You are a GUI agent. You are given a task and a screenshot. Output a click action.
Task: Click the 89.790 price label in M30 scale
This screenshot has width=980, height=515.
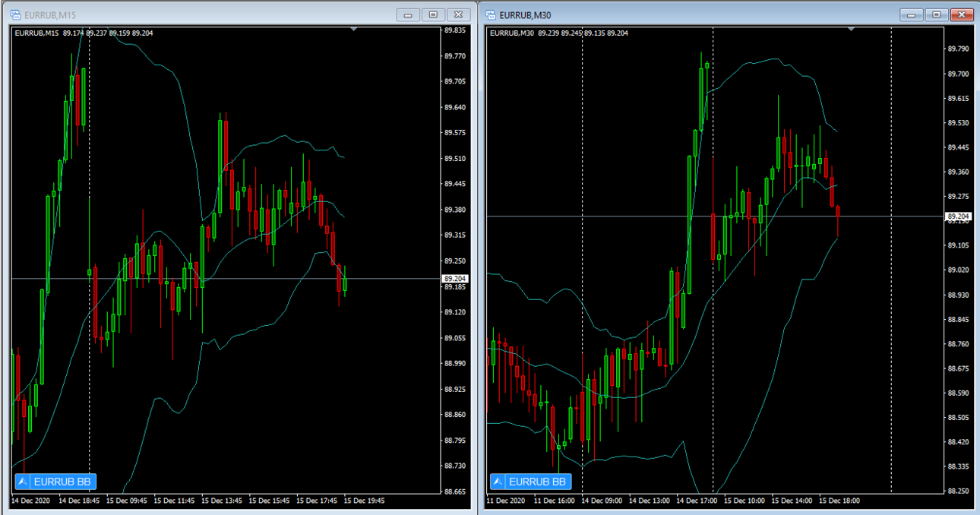[958, 49]
